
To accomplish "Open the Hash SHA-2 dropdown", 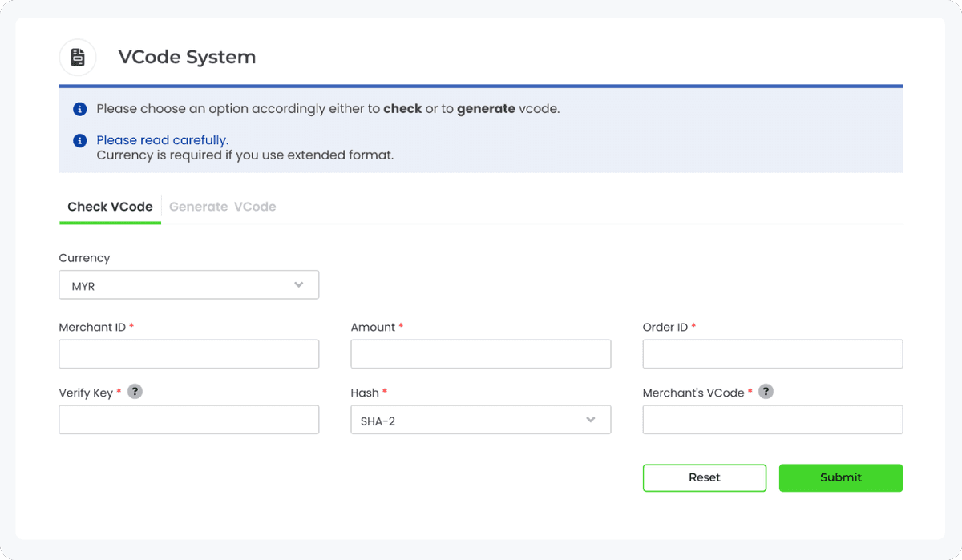I will pos(480,419).
